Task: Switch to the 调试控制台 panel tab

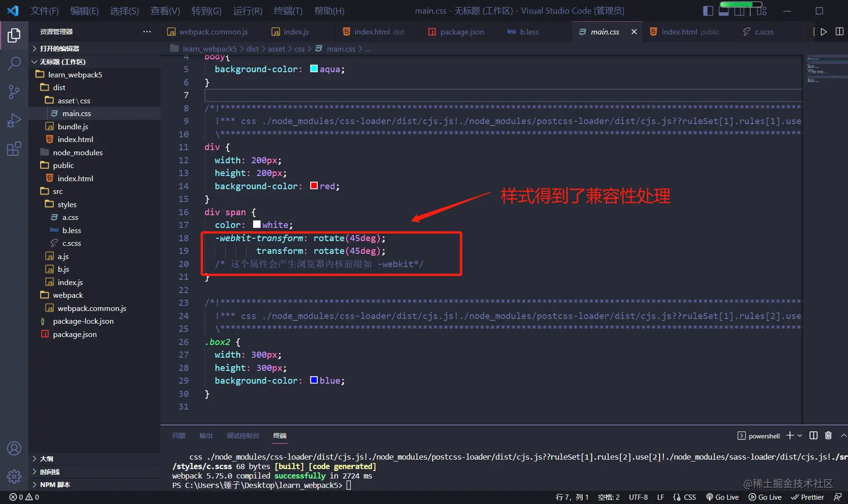Action: coord(243,436)
